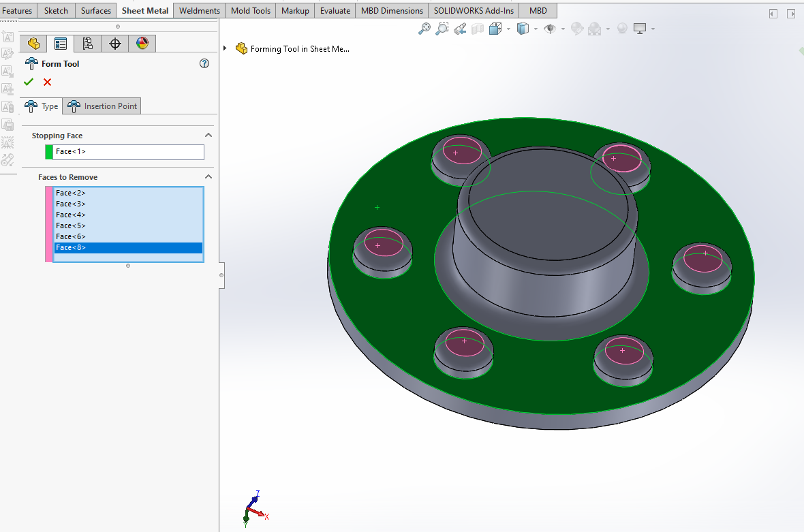
Task: Expand the Forming Tool tree node
Action: click(225, 48)
